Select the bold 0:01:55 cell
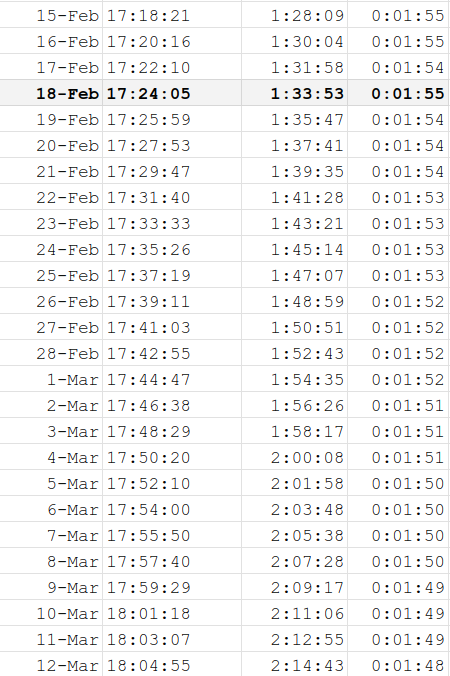Screen dimensions: 450x676 pos(398,93)
